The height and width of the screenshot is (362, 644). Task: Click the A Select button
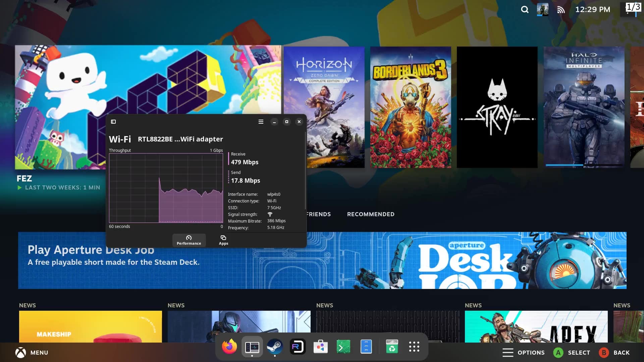click(x=572, y=353)
